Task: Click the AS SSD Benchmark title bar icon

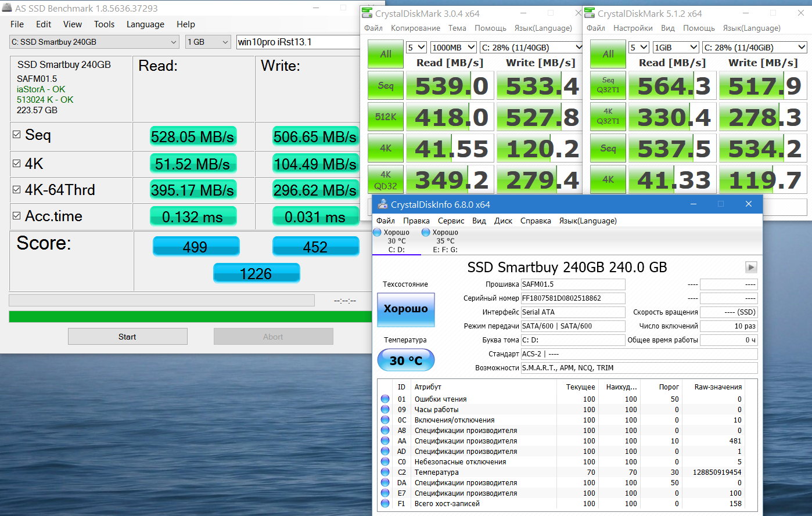Action: (8, 8)
